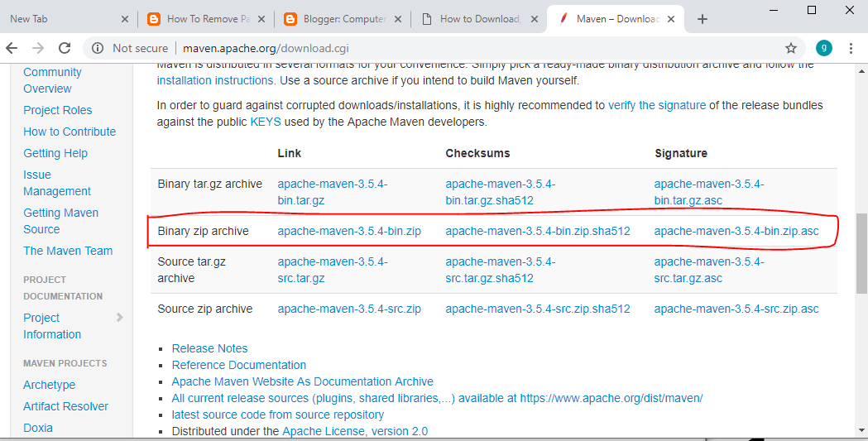Open Issue Management sidebar link
The image size is (868, 441).
point(57,183)
